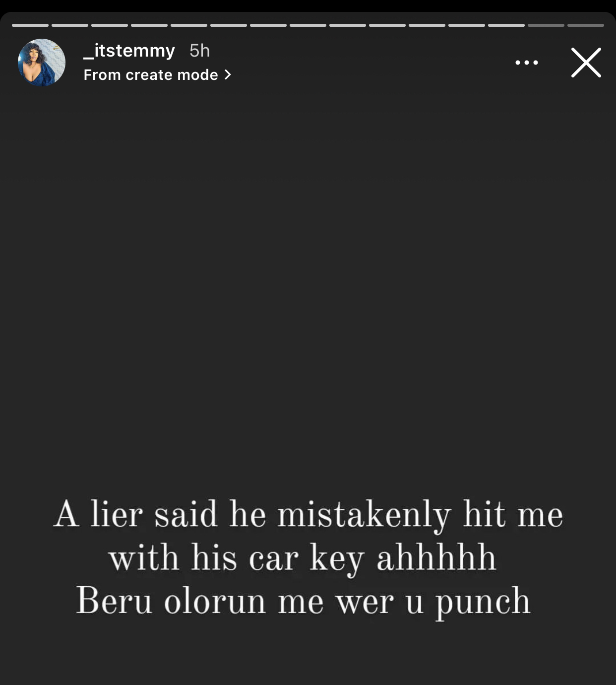The height and width of the screenshot is (685, 616).
Task: Close the story with the X icon
Action: [586, 63]
